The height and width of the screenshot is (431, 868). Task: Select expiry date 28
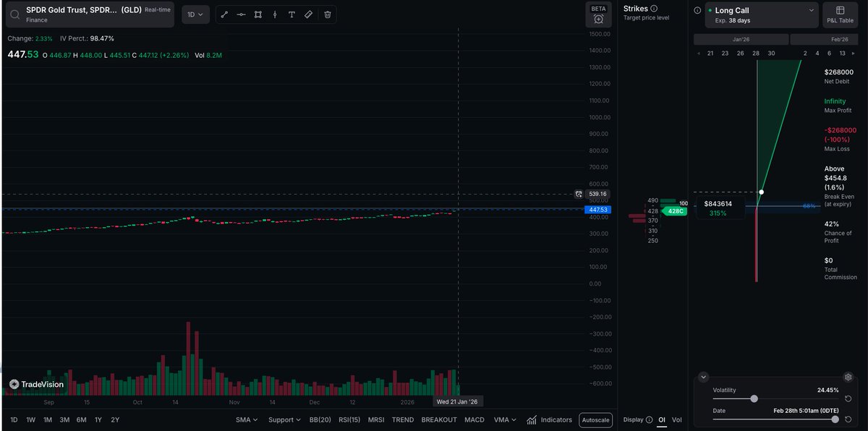[x=756, y=54]
